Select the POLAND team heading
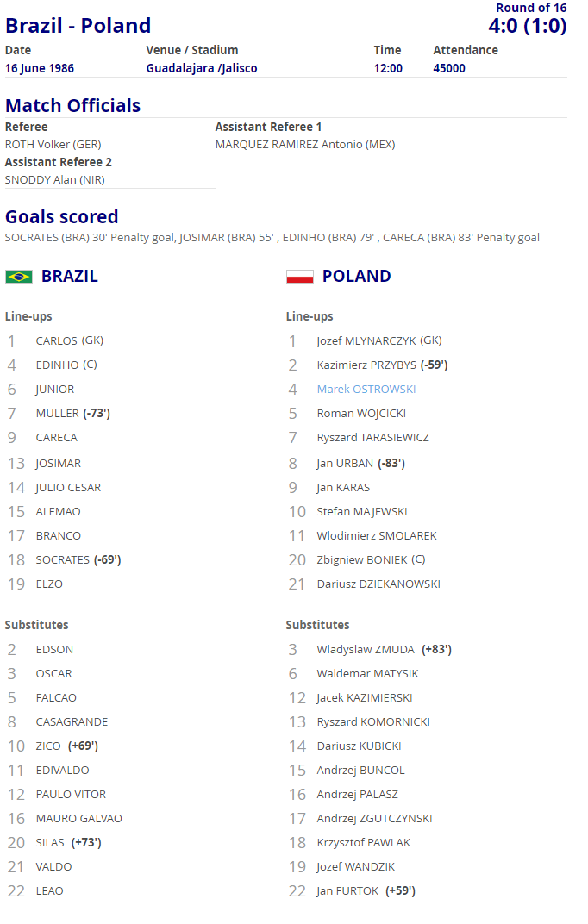588x924 pixels. [356, 277]
